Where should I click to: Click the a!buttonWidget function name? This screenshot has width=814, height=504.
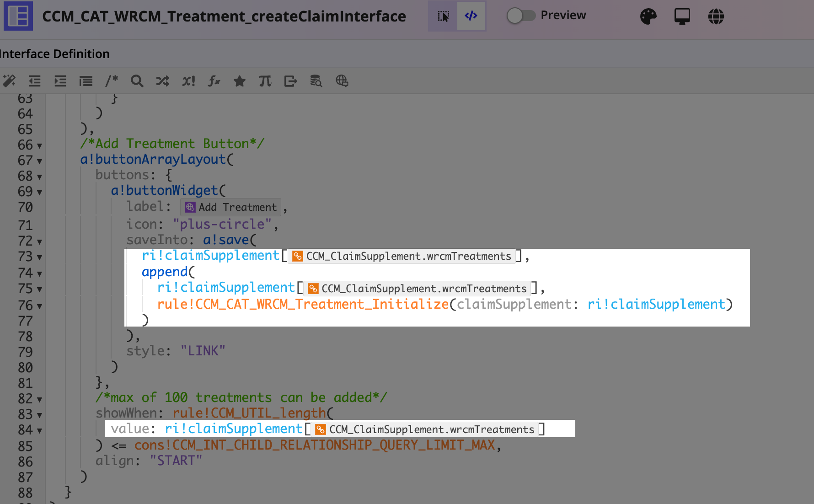click(164, 190)
